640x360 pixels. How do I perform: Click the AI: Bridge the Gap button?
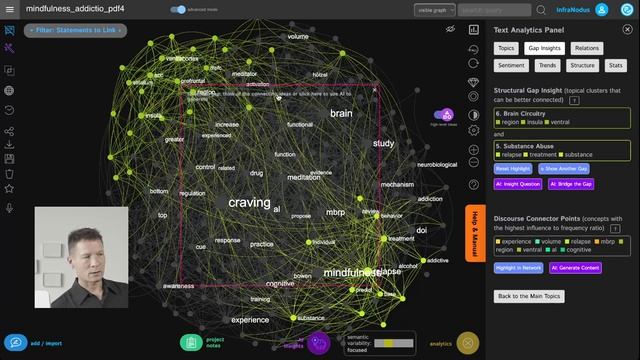click(571, 184)
